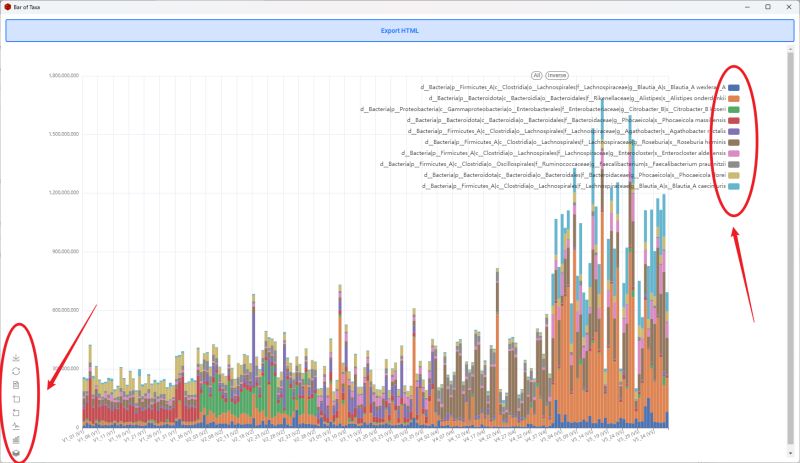Toggle the green Citrobacter_B koseri legend swatch
800x463 pixels.
pyautogui.click(x=734, y=109)
